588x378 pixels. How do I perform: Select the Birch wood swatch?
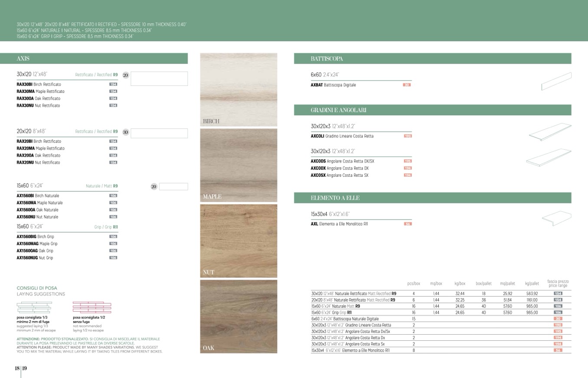(238, 89)
